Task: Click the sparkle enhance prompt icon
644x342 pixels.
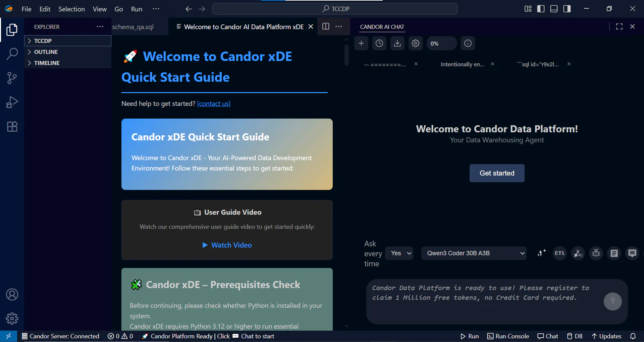Action: pos(542,253)
